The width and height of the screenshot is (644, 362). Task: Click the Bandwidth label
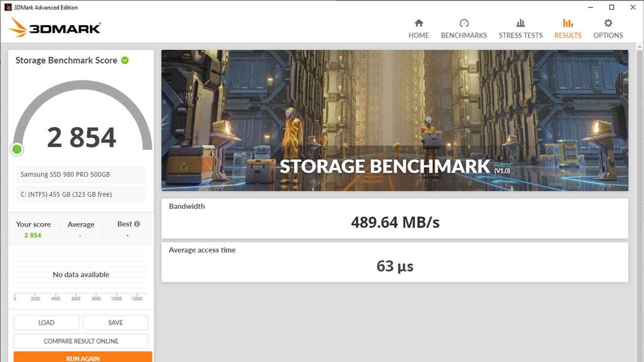point(187,206)
